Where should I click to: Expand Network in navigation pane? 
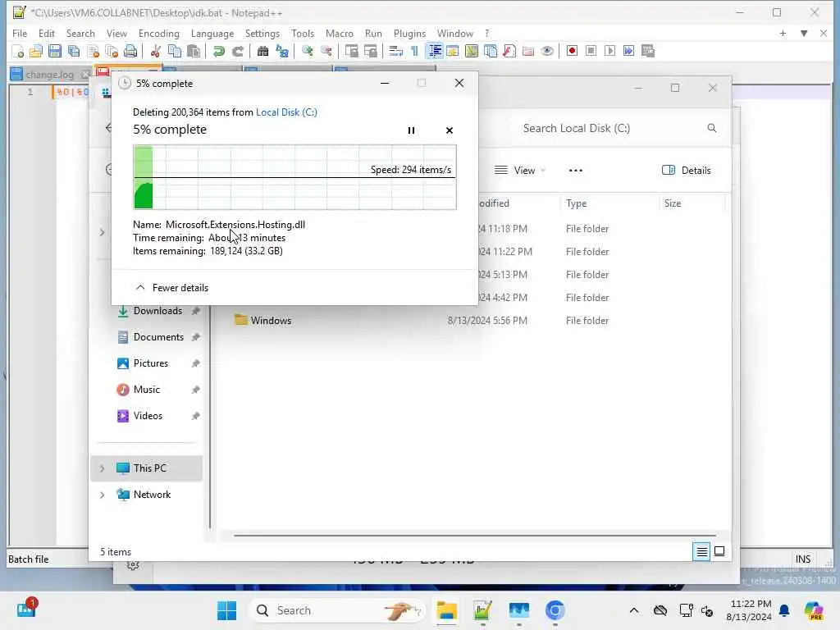point(102,495)
